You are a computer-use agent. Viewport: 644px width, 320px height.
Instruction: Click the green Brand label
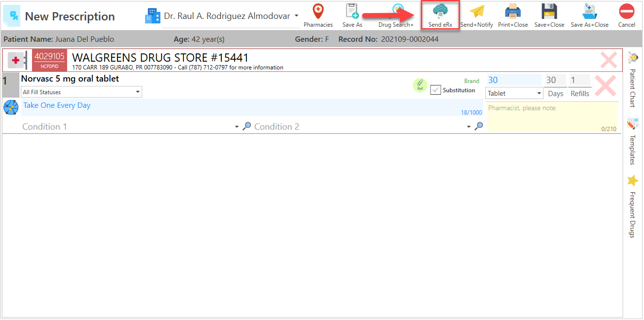click(472, 81)
